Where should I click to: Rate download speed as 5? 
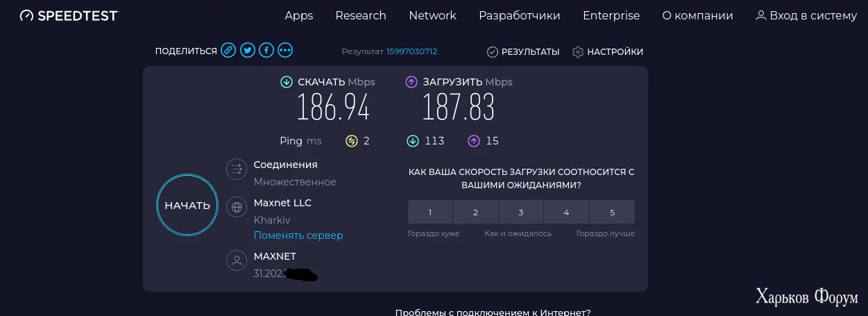pyautogui.click(x=612, y=212)
